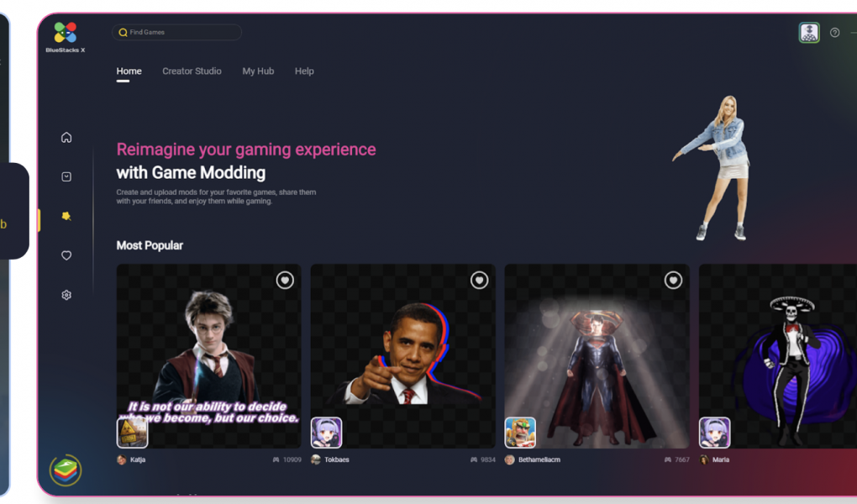
Task: Open Settings from the sidebar gear icon
Action: (x=66, y=294)
